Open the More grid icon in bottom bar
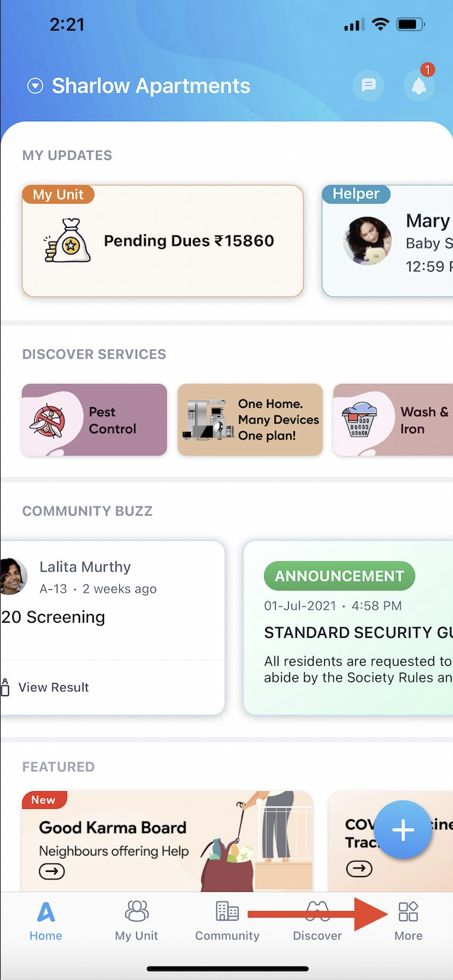Image resolution: width=453 pixels, height=980 pixels. pos(408,912)
